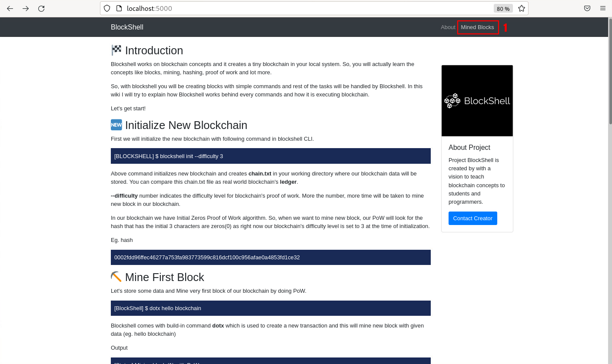Bookmark this page with star icon
Image resolution: width=612 pixels, height=364 pixels.
[x=521, y=8]
